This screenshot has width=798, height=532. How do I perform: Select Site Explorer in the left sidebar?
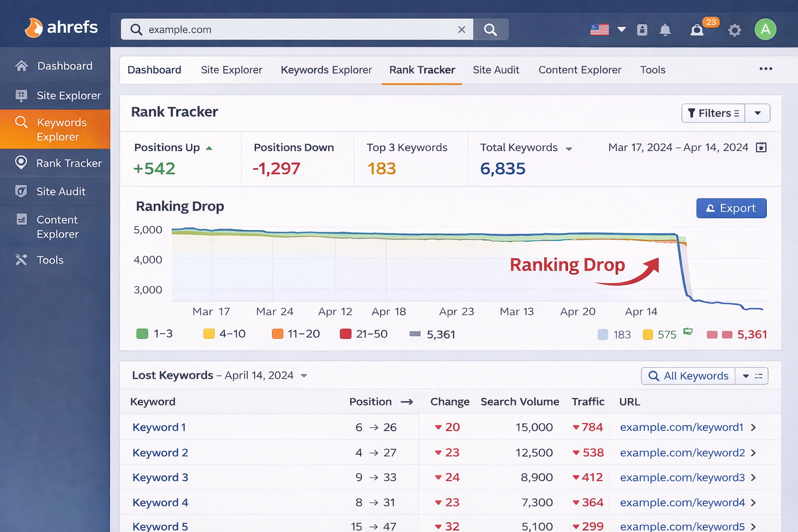point(68,96)
